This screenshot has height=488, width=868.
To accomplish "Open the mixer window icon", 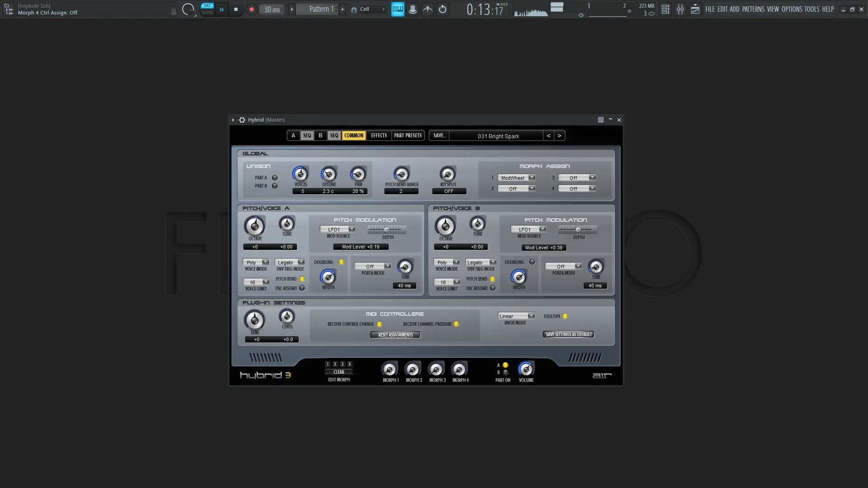I will [680, 9].
